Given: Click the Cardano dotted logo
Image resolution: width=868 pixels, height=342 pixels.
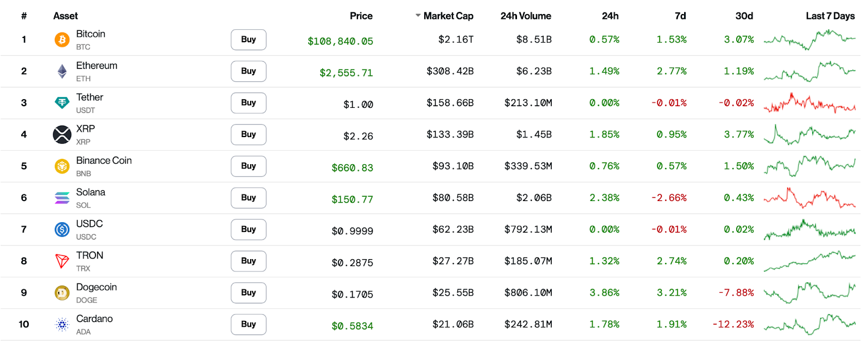Looking at the screenshot, I should click(62, 324).
